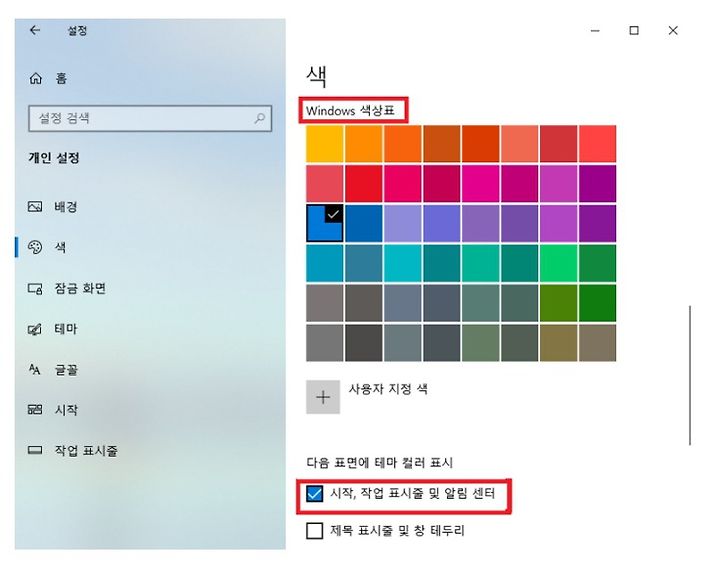
Task: Click the plus custom color button
Action: point(323,397)
